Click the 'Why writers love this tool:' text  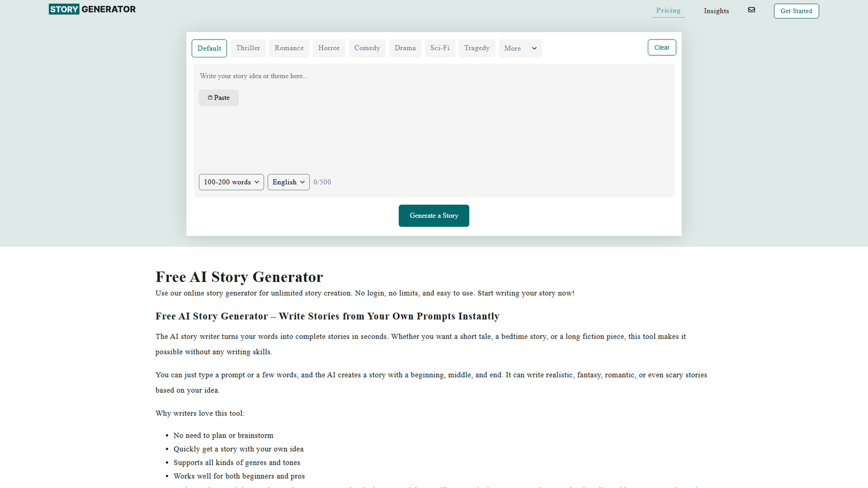tap(200, 413)
